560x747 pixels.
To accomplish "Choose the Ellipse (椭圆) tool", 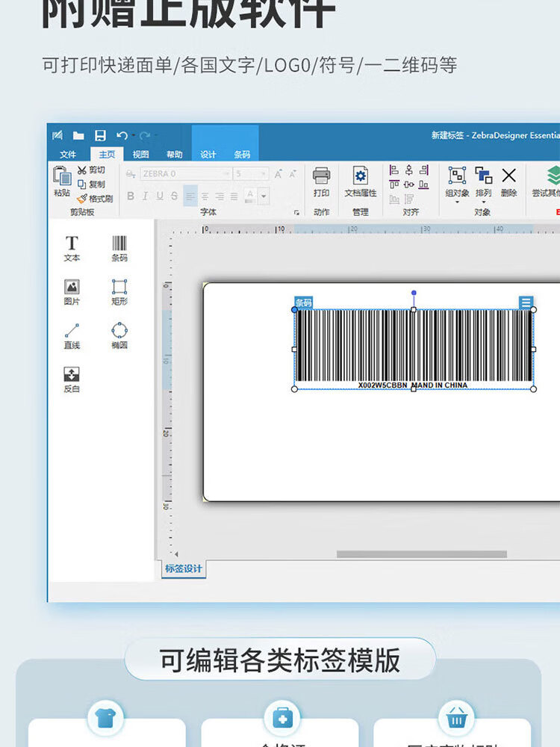I will click(119, 335).
